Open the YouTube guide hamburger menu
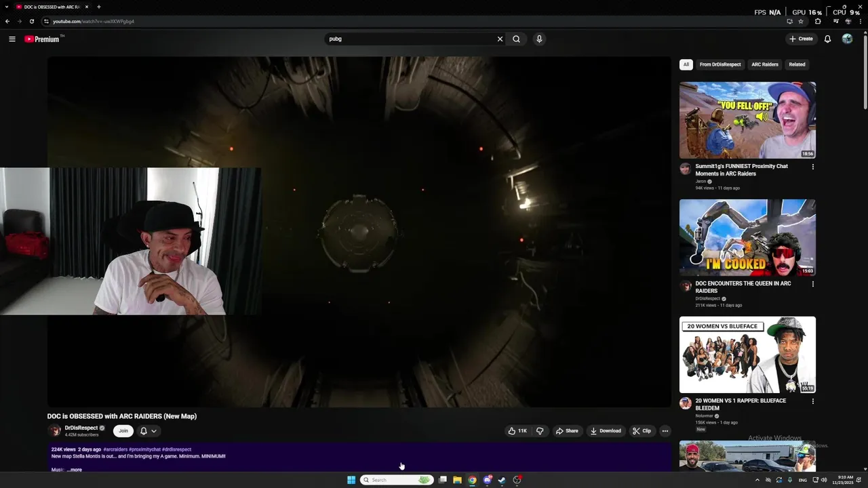Image resolution: width=868 pixels, height=488 pixels. pos(12,39)
